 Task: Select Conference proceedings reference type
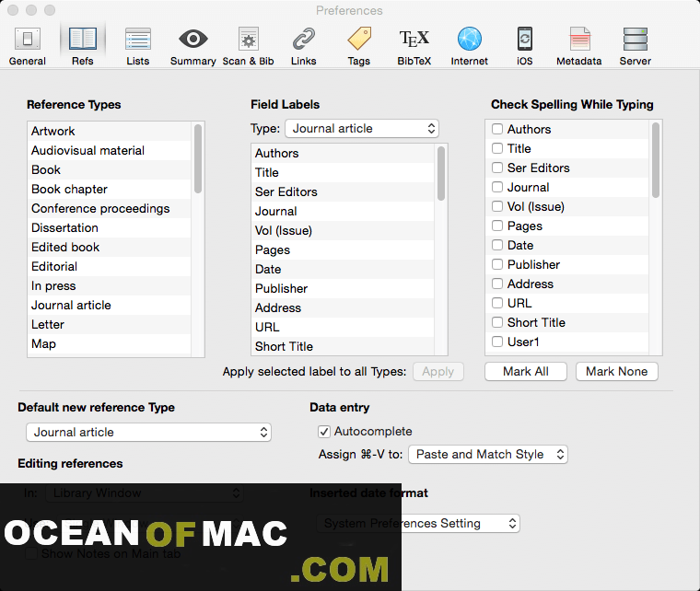pyautogui.click(x=110, y=208)
